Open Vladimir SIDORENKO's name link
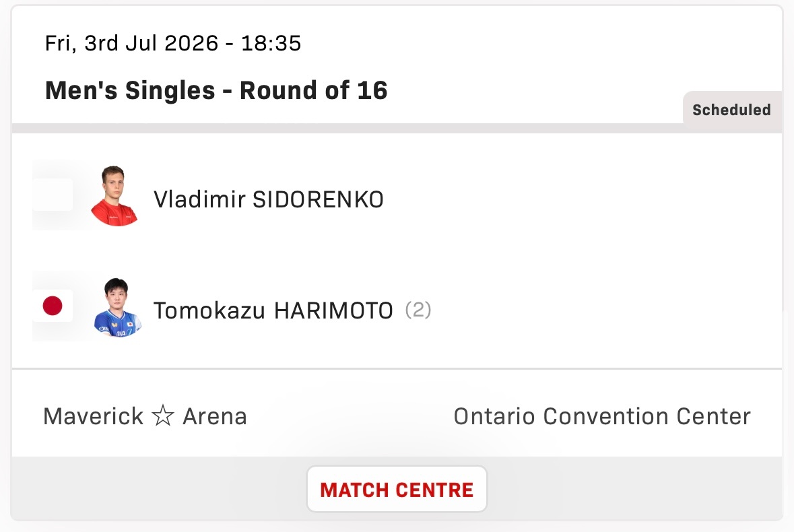Viewport: 794px width, 532px height. tap(269, 199)
